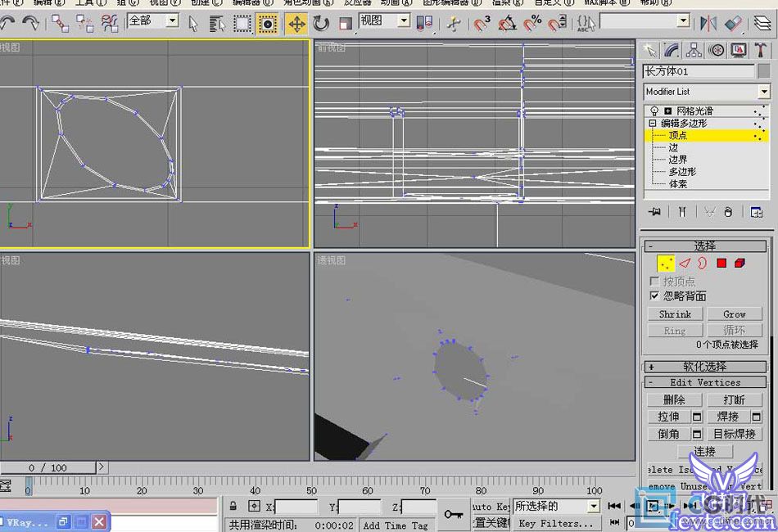Click the Undo arrow icon
Screen dimensions: 778x532
click(x=7, y=23)
